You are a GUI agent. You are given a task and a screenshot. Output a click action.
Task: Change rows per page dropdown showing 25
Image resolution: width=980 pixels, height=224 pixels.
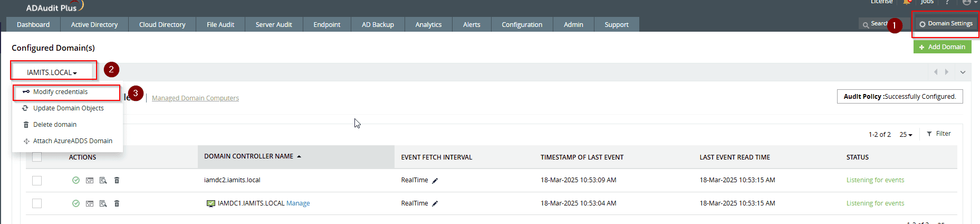coord(906,135)
